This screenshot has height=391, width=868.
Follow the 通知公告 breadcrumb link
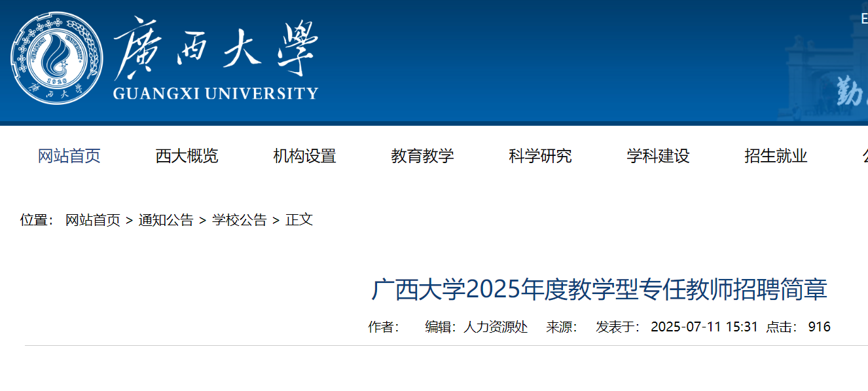point(166,220)
